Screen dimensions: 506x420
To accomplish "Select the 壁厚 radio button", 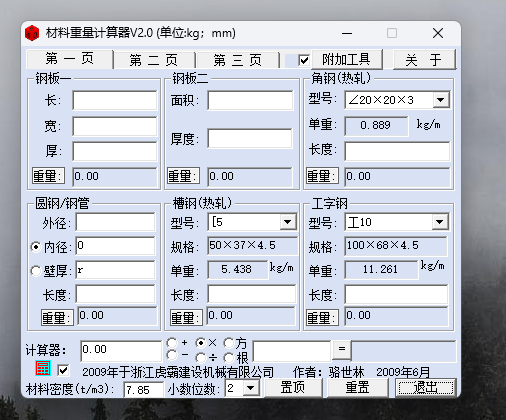I will (35, 271).
